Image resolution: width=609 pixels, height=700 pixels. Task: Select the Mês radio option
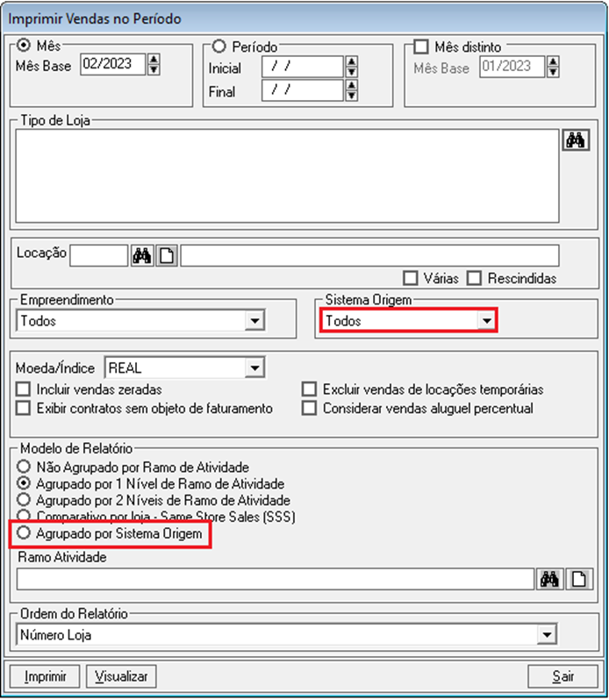click(x=23, y=46)
